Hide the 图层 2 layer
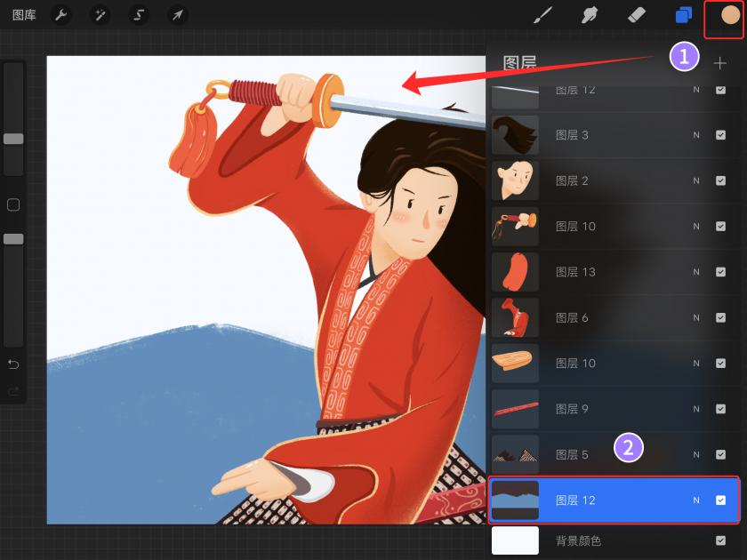Image resolution: width=747 pixels, height=560 pixels. [720, 180]
